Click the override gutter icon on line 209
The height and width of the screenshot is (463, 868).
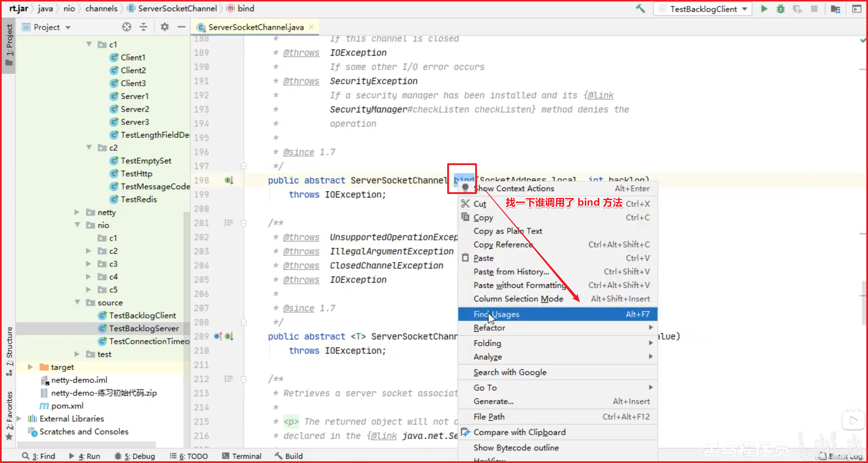pos(218,336)
